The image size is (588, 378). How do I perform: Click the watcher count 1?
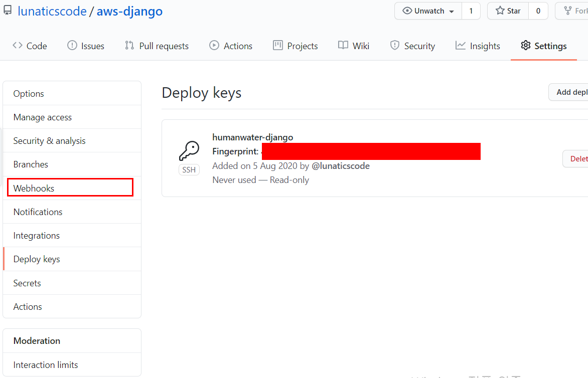tap(471, 11)
